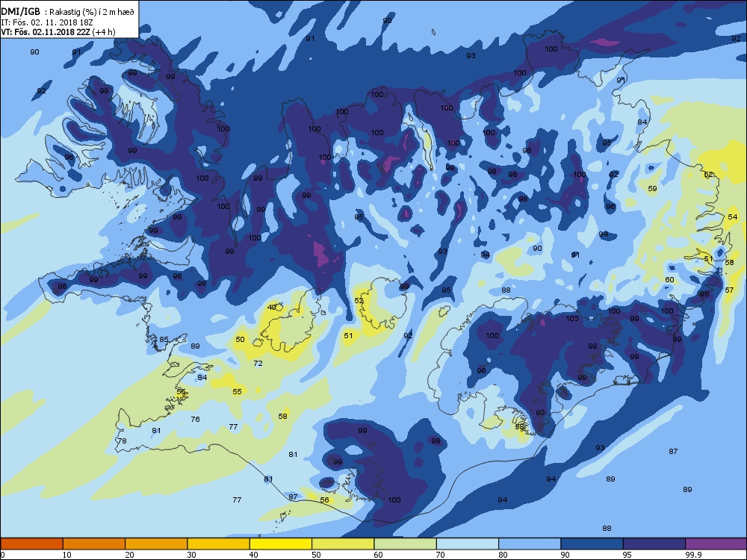The width and height of the screenshot is (747, 560).
Task: Click the 'VT: Fös. 02.11.2018 22Z (+4 h)' line
Action: 58,32
